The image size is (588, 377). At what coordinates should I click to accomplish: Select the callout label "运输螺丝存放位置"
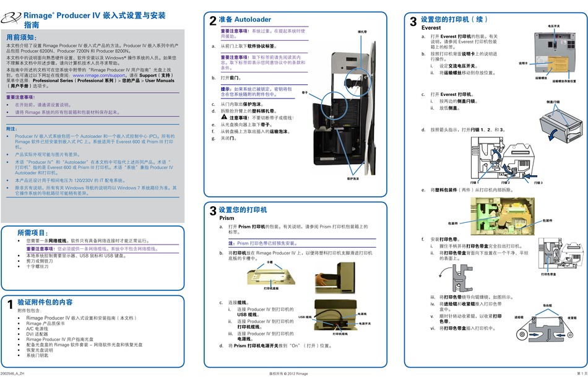coord(564,81)
